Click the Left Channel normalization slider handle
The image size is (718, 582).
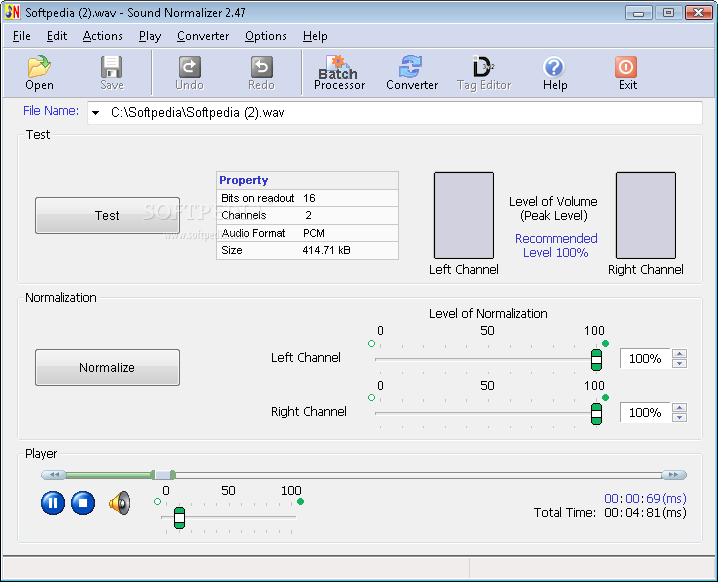point(596,359)
